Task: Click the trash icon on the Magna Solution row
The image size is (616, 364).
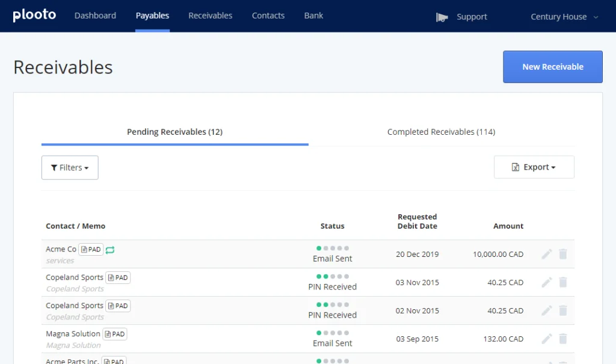Action: pyautogui.click(x=563, y=339)
